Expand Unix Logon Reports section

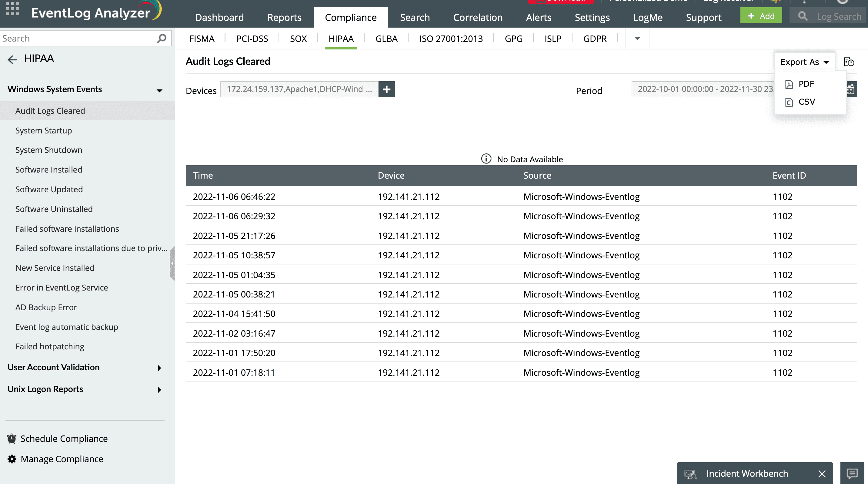[159, 390]
